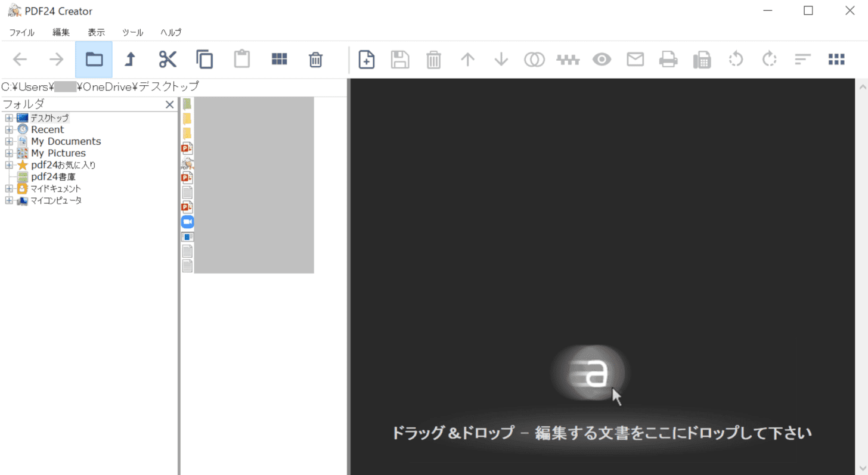This screenshot has width=868, height=475.
Task: Open the ヘルプ menu
Action: click(170, 32)
